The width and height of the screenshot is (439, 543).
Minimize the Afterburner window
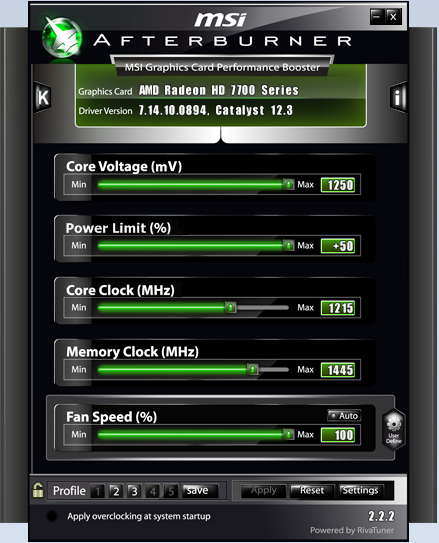377,16
